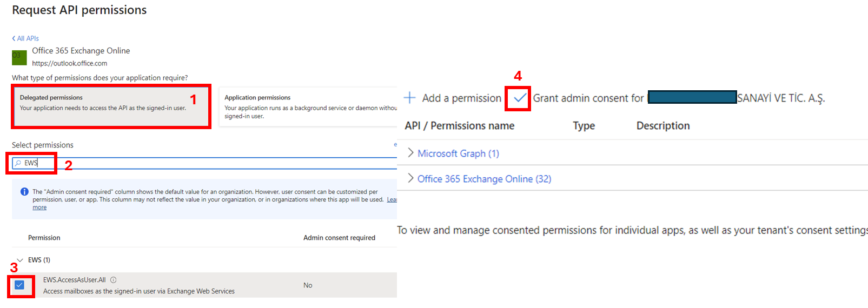Uncheck the EWS.AccessAsUser.All permission checkbox
Viewport: 868px width, 308px height.
19,285
